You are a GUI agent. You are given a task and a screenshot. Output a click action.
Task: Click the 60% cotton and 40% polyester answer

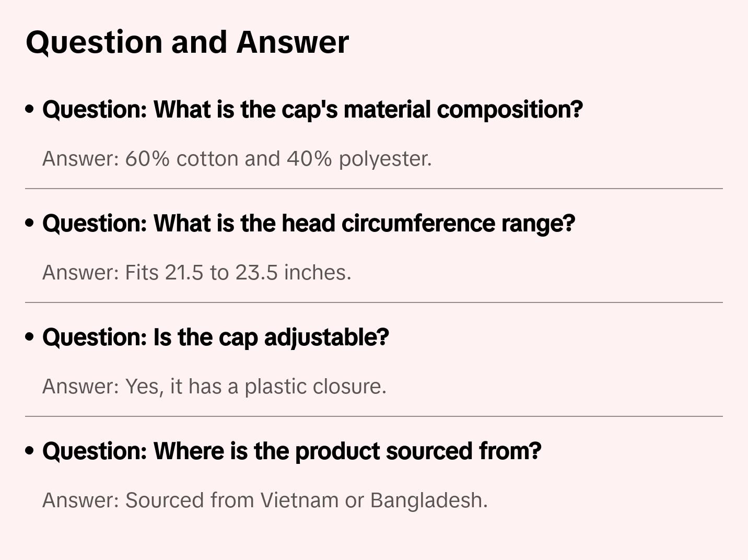point(237,159)
